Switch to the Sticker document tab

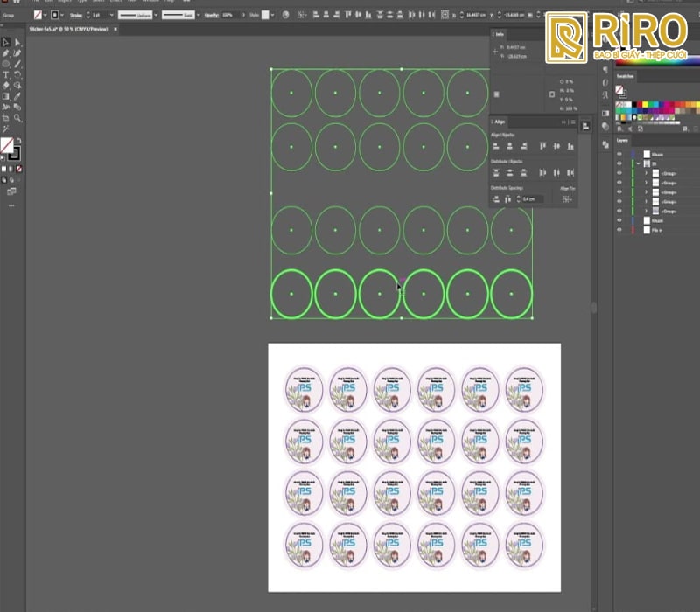point(69,29)
